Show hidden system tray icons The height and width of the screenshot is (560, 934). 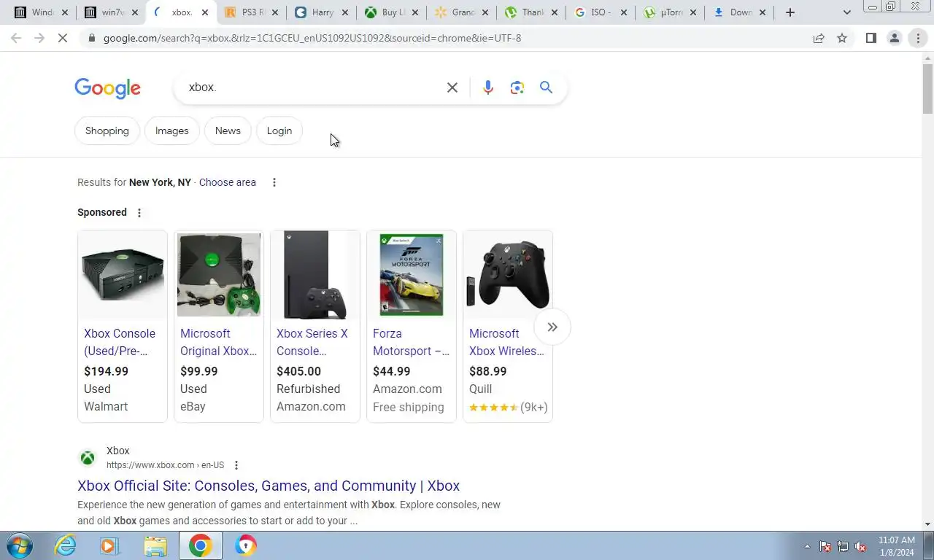pyautogui.click(x=807, y=546)
